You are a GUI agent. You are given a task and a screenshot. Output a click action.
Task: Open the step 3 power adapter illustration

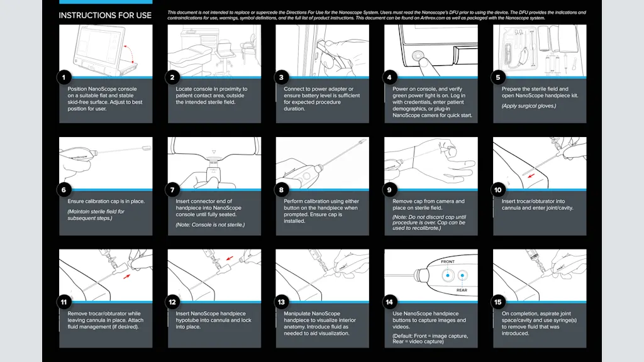(x=323, y=50)
